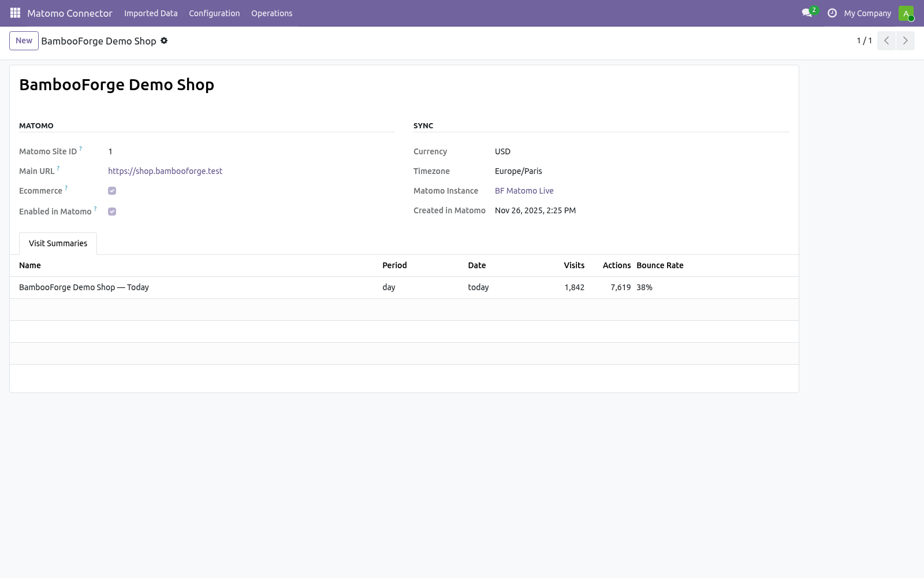Click the Matomo Site ID value 1
This screenshot has width=924, height=578.
[x=110, y=151]
